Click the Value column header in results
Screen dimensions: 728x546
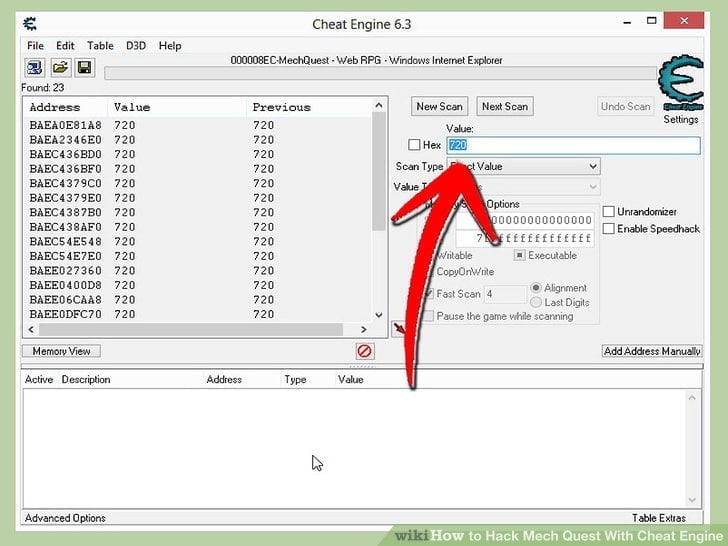coord(132,107)
